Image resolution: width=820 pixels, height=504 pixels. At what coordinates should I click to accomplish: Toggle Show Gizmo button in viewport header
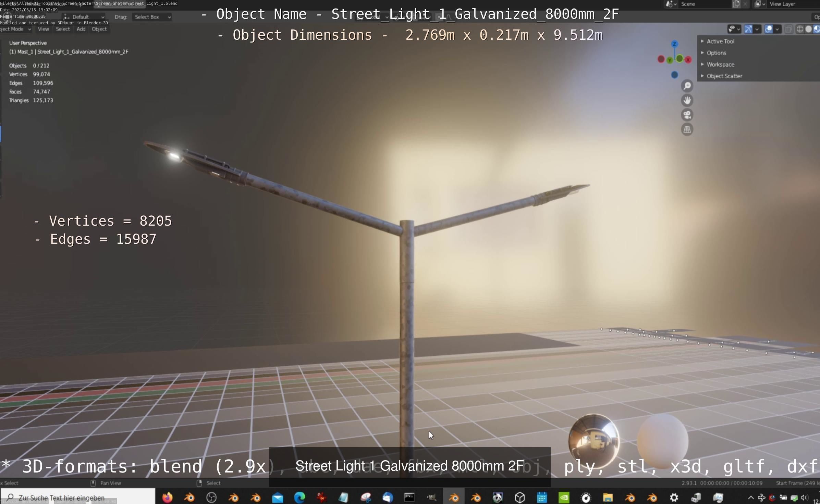[x=748, y=29]
